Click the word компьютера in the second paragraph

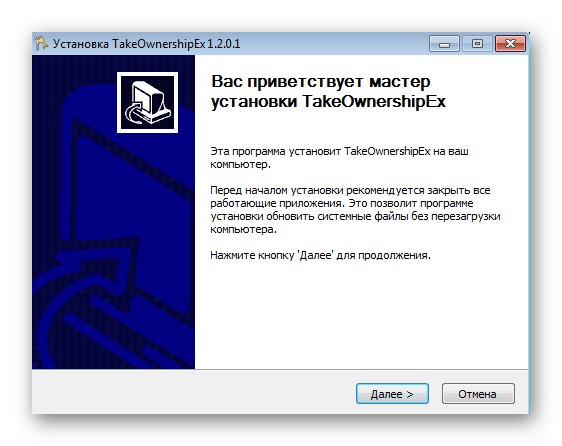pos(243,229)
